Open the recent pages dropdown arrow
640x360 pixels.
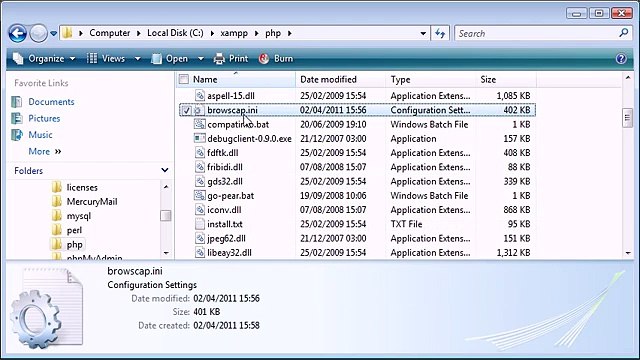pyautogui.click(x=53, y=33)
